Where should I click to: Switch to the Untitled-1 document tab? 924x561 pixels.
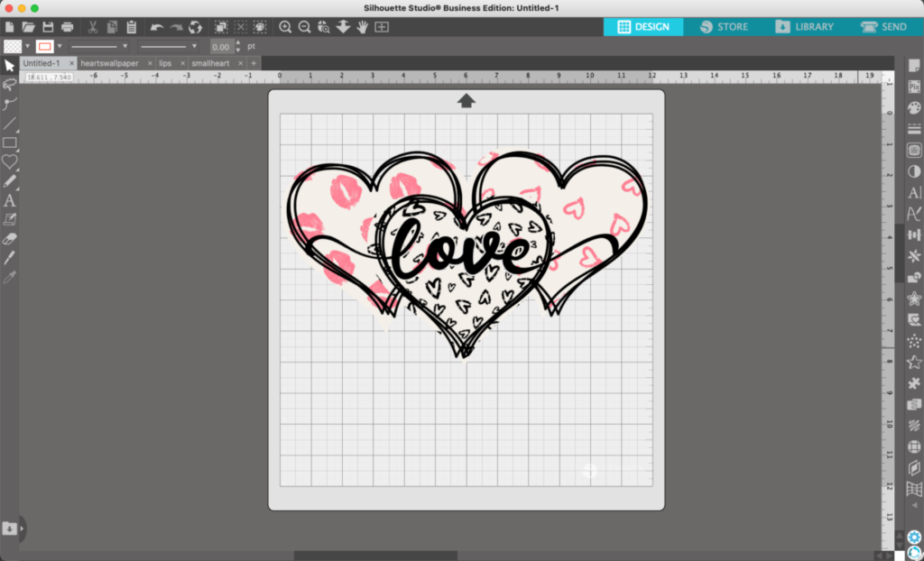[42, 63]
